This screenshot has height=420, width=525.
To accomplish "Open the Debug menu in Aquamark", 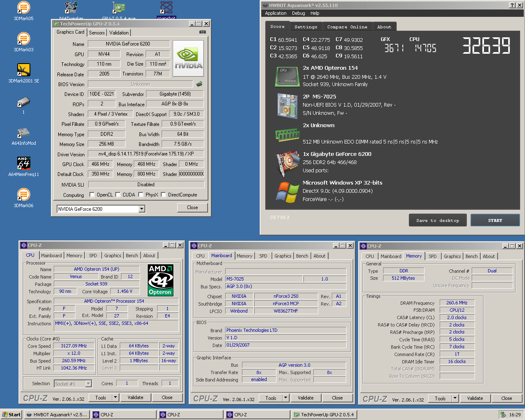I will coord(298,13).
